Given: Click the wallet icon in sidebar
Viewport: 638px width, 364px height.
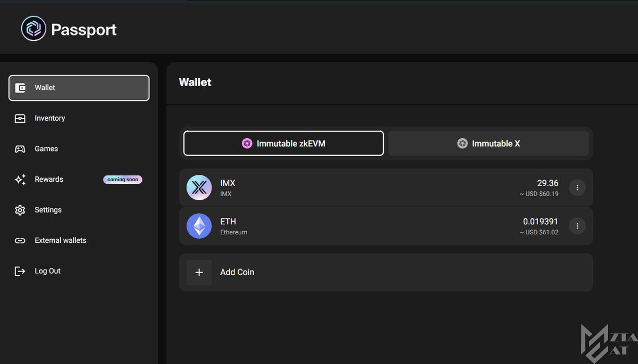Looking at the screenshot, I should pyautogui.click(x=20, y=88).
